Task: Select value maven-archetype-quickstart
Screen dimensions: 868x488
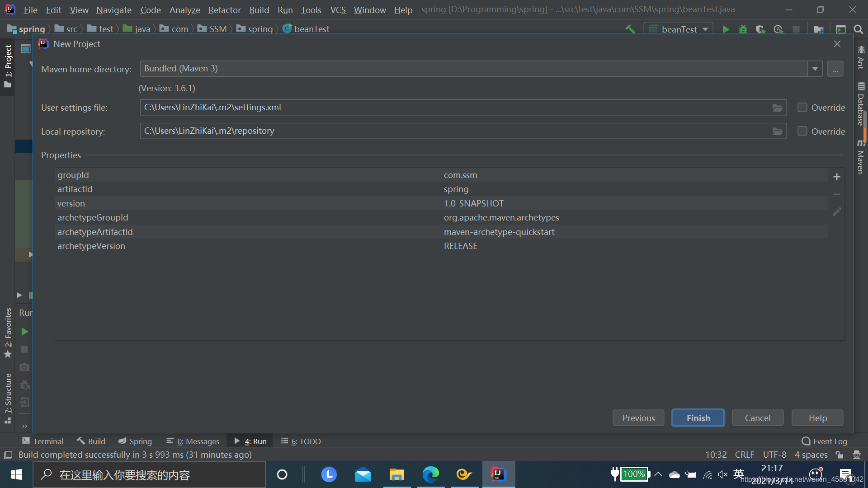Action: pos(499,232)
